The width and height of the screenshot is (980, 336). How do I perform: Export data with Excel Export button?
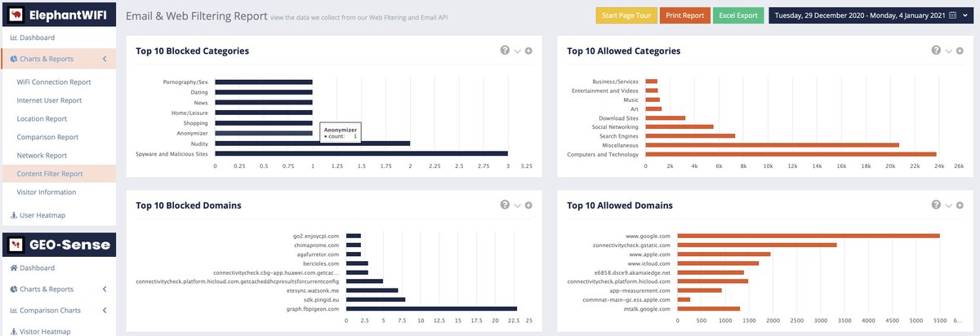(739, 15)
